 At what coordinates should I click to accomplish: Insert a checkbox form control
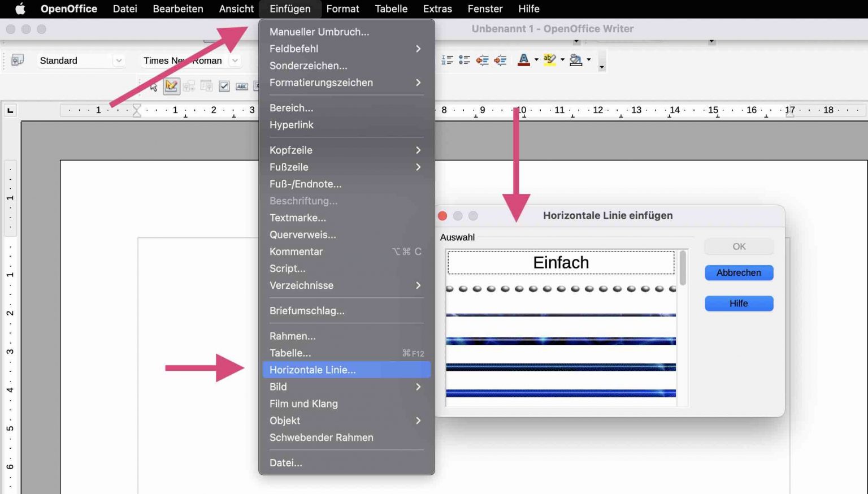(224, 86)
